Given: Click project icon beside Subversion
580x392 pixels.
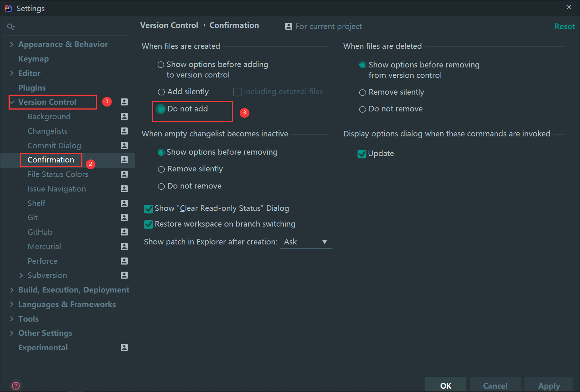Looking at the screenshot, I should [124, 275].
